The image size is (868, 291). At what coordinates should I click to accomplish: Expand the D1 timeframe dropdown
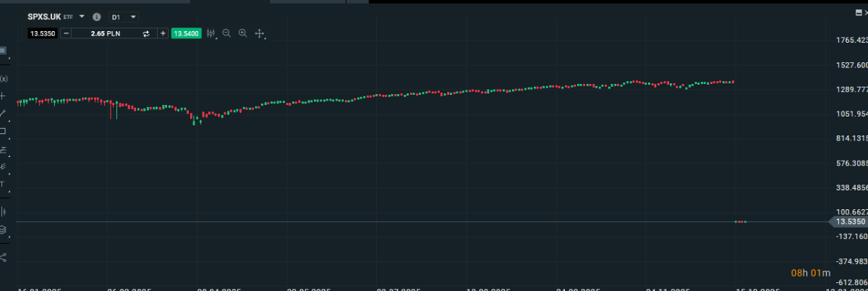pyautogui.click(x=133, y=16)
